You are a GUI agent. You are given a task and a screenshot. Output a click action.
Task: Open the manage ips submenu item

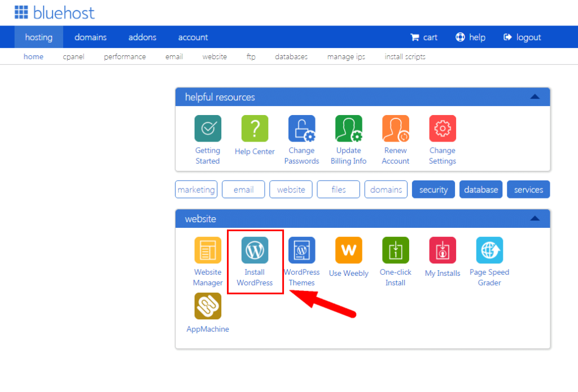tap(346, 57)
